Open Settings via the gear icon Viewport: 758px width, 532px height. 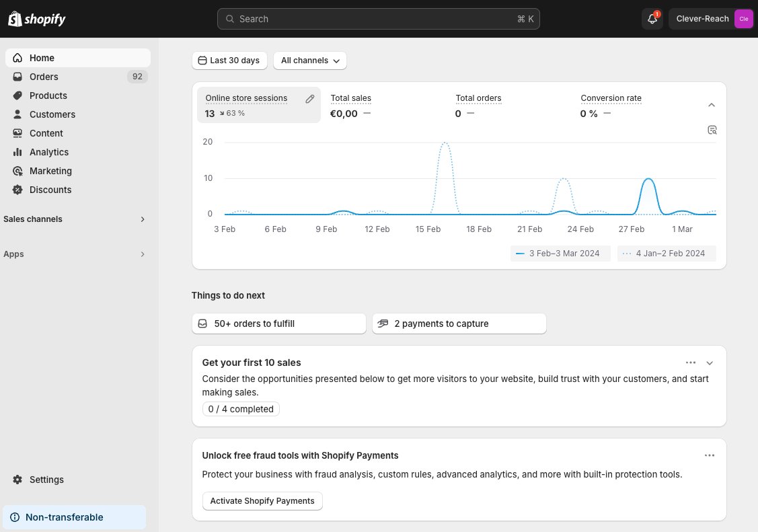point(17,480)
